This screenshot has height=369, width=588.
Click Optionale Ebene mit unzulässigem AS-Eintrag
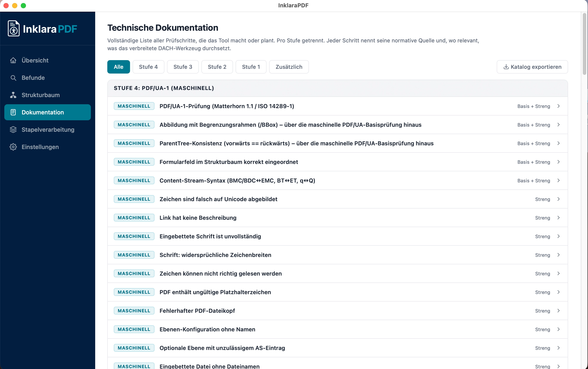tap(222, 348)
